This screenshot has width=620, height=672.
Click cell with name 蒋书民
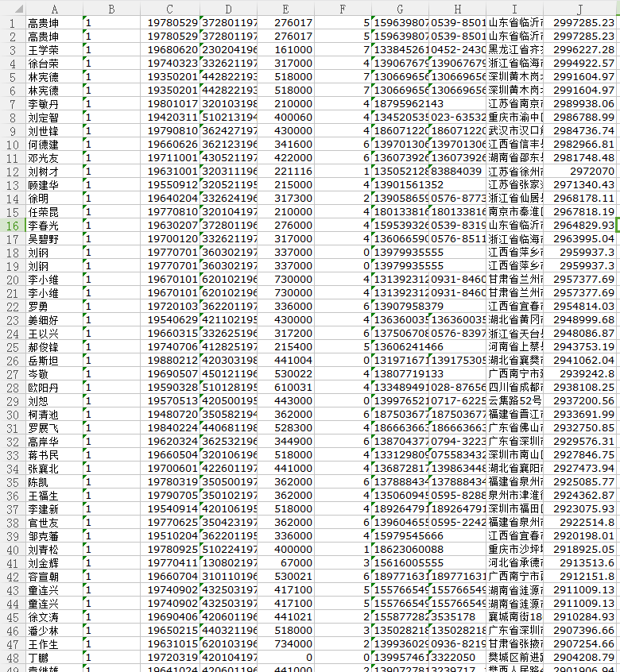54,455
